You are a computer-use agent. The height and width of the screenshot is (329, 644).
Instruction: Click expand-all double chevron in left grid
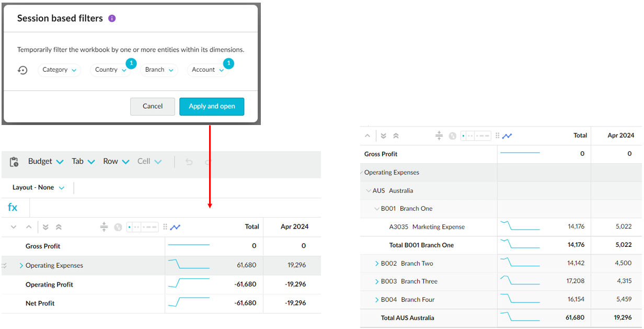tap(45, 227)
